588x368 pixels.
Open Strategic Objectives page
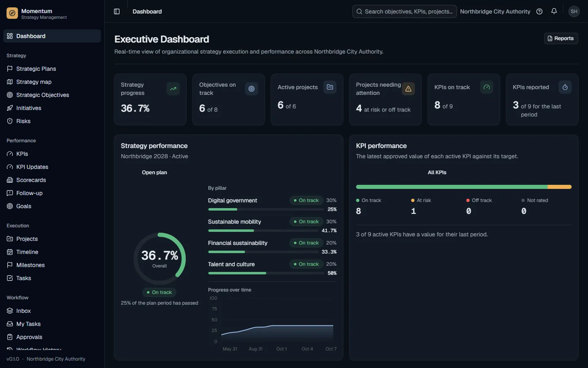click(x=52, y=95)
